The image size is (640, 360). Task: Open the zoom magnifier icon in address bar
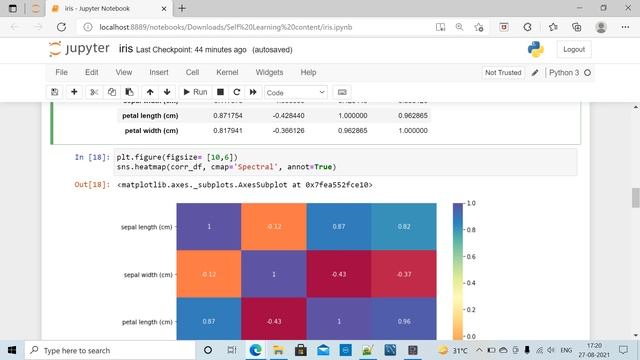pos(459,27)
